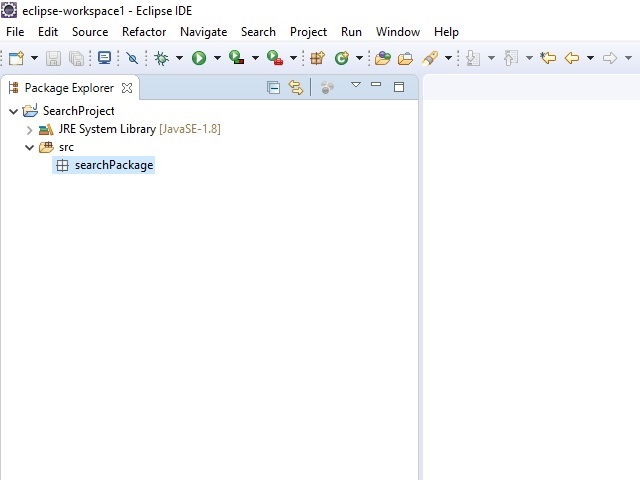Click the Open Task folder icon

(x=405, y=59)
